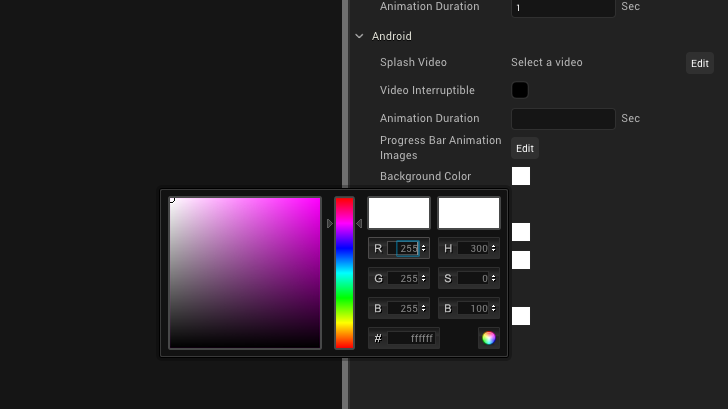Open the lowest white swatch beside the picker

[521, 316]
